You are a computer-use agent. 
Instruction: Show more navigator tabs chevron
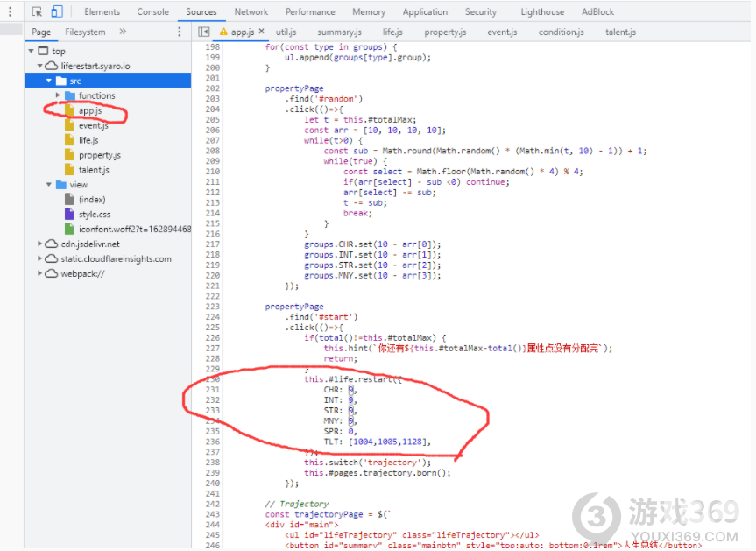123,32
